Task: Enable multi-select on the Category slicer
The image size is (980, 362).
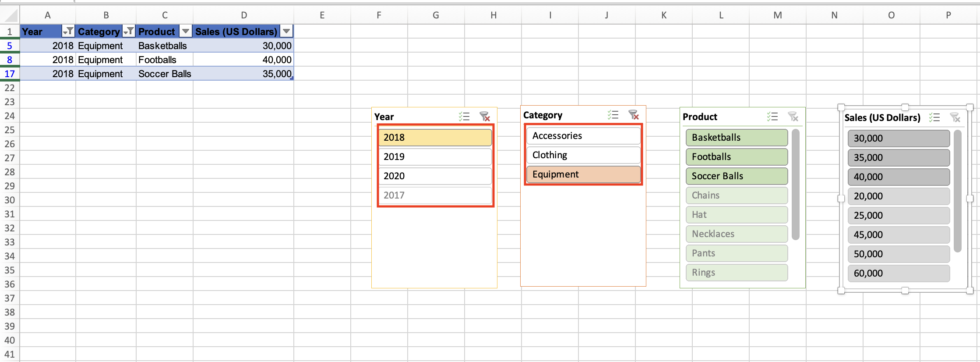Action: 613,115
